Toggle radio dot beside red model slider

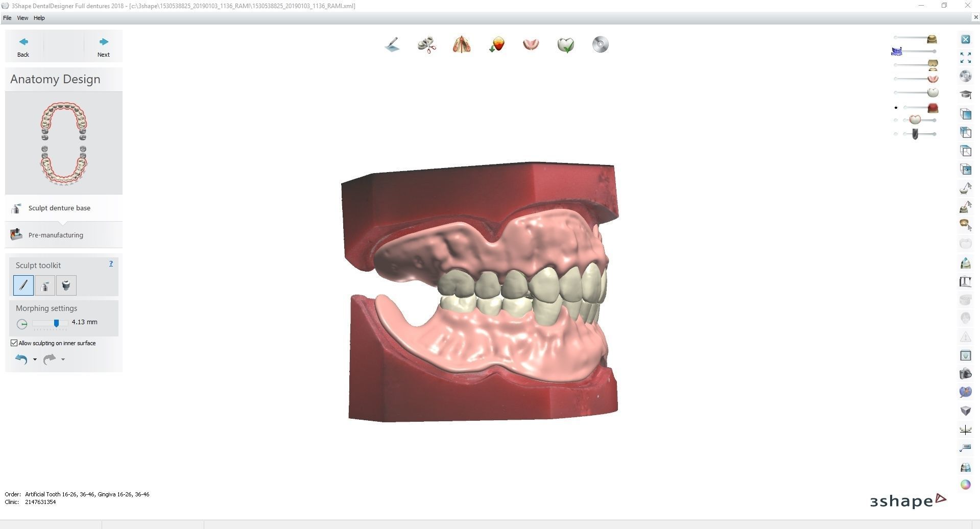896,108
